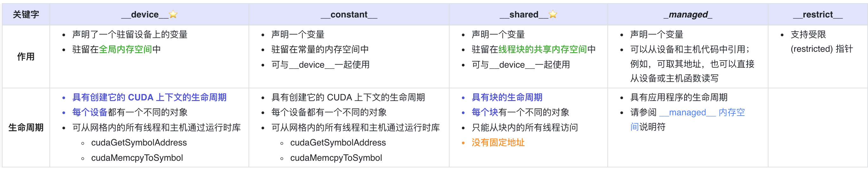The height and width of the screenshot is (169, 868).
Task: Click the green 全局内存空间 text
Action: tap(125, 50)
